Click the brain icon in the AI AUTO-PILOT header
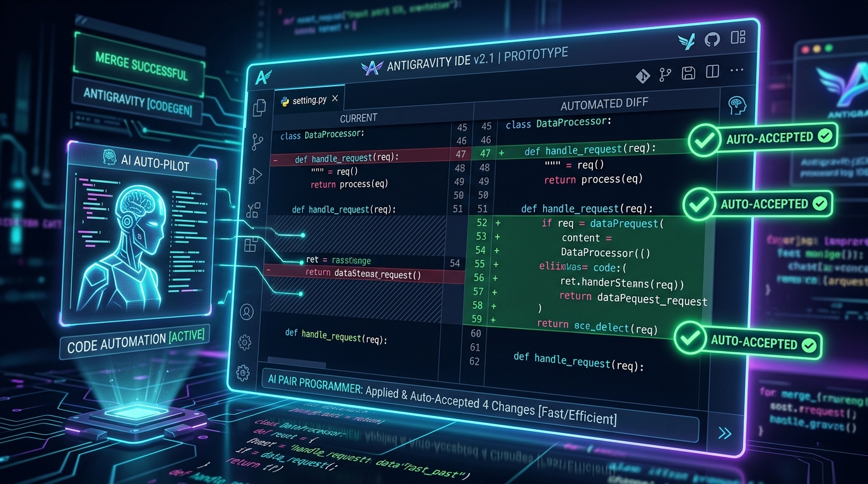Viewport: 868px width, 484px height. pos(109,158)
